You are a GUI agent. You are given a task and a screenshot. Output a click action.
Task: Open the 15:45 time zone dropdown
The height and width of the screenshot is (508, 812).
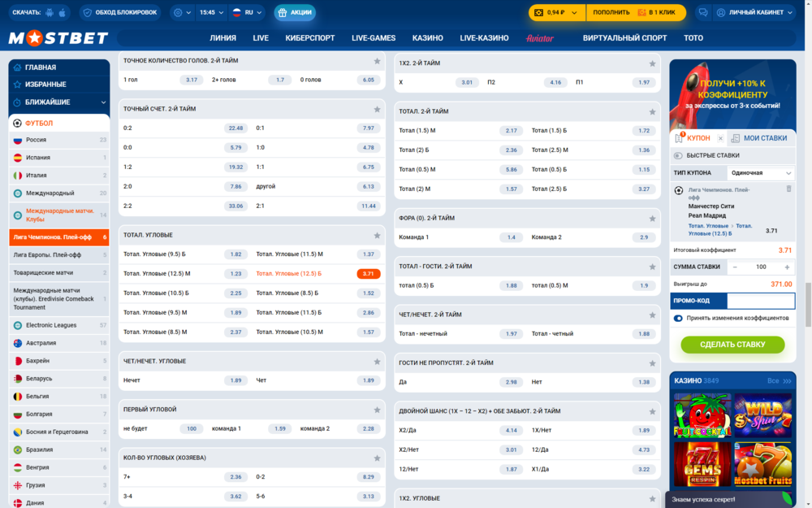point(211,12)
